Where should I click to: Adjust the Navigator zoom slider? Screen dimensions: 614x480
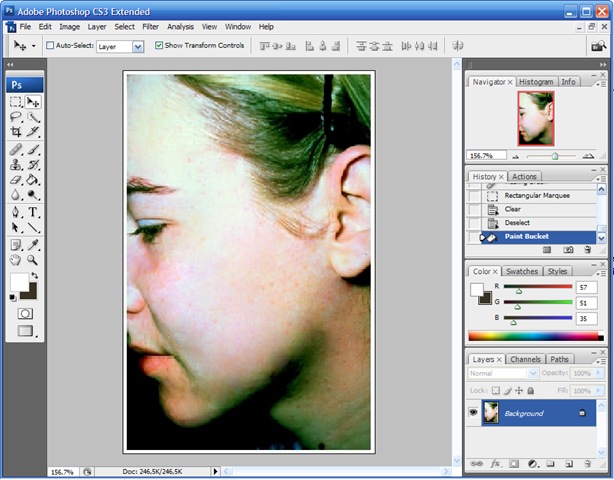[x=555, y=156]
